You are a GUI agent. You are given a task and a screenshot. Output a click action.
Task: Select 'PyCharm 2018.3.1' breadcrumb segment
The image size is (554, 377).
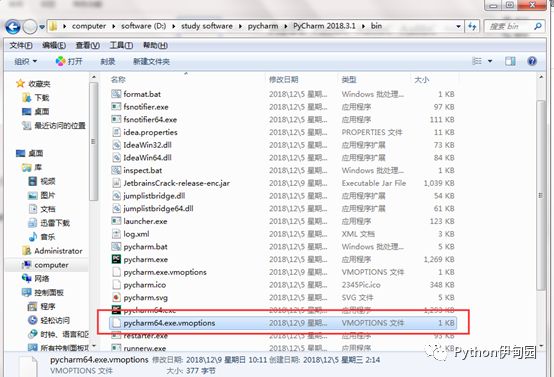(x=324, y=26)
